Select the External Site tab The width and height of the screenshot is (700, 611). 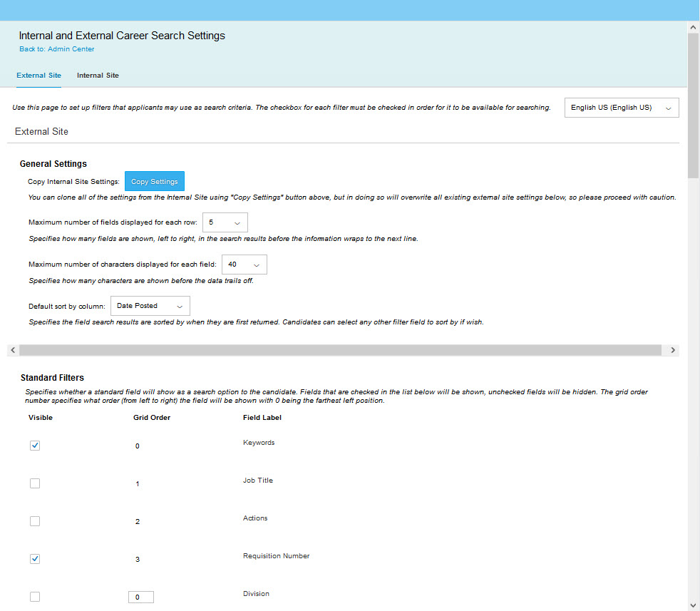(x=38, y=76)
